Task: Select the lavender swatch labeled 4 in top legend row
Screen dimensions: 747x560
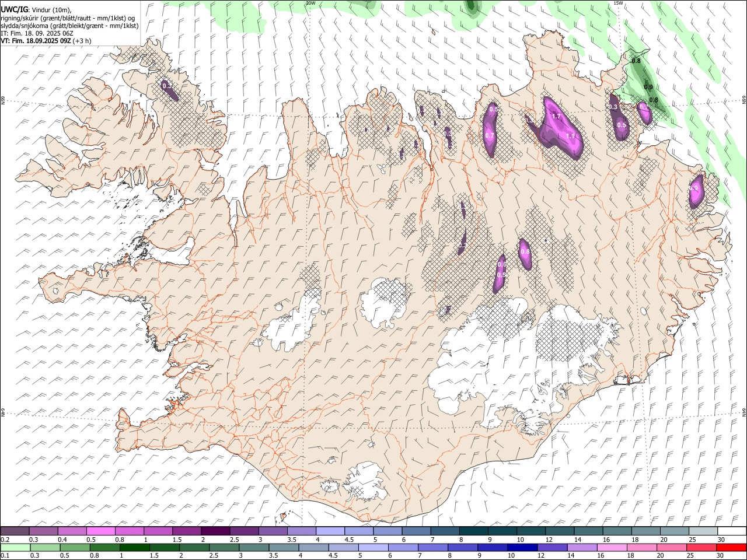Action: (330, 531)
